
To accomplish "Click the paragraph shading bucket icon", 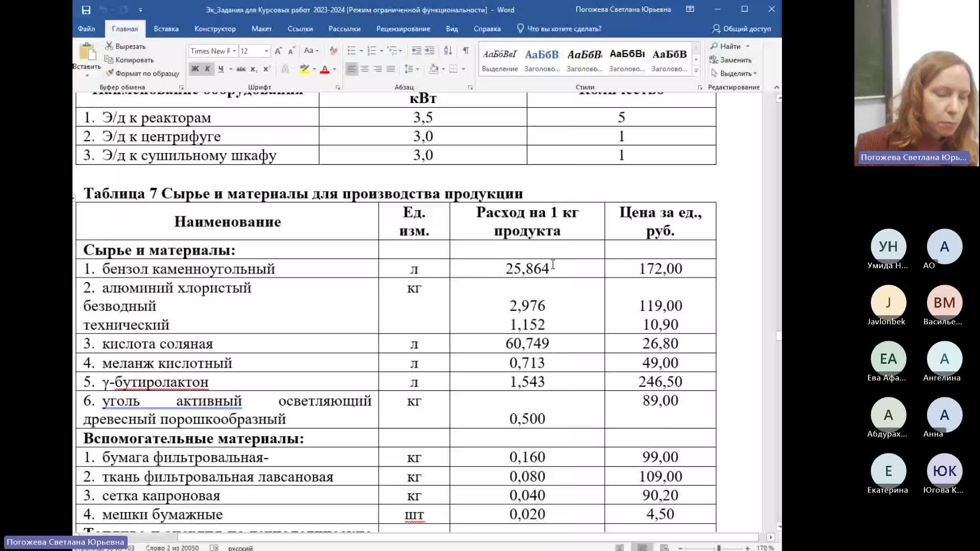I will tap(434, 69).
